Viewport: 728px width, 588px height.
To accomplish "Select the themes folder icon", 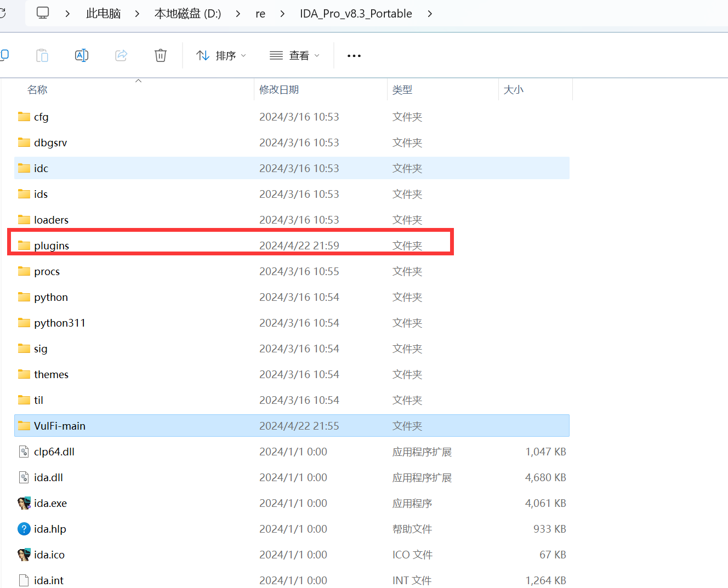I will point(24,374).
